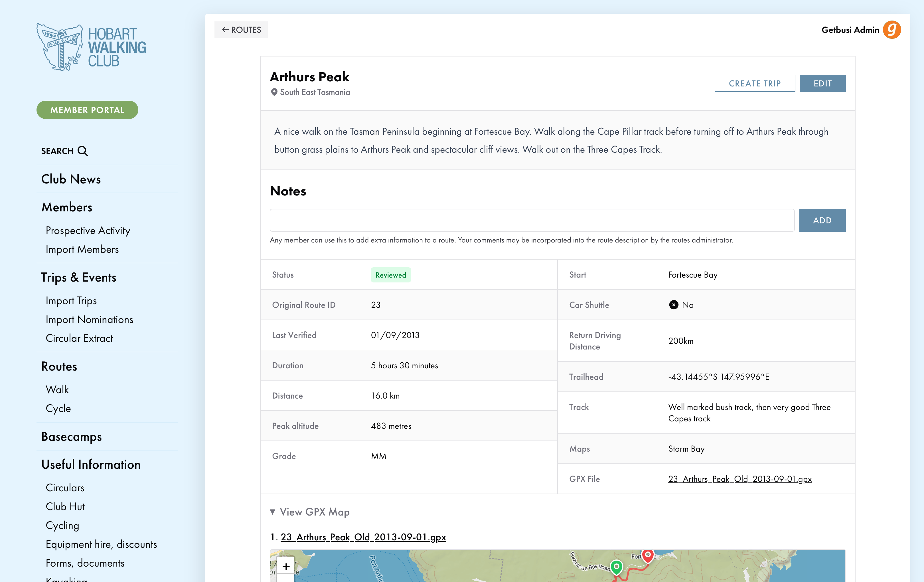Click the green start marker on map
The width and height of the screenshot is (924, 582).
(x=616, y=566)
